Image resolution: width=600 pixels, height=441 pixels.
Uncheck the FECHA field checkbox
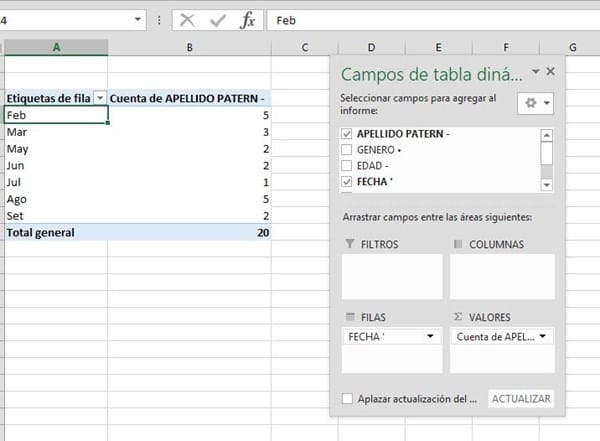(x=347, y=182)
